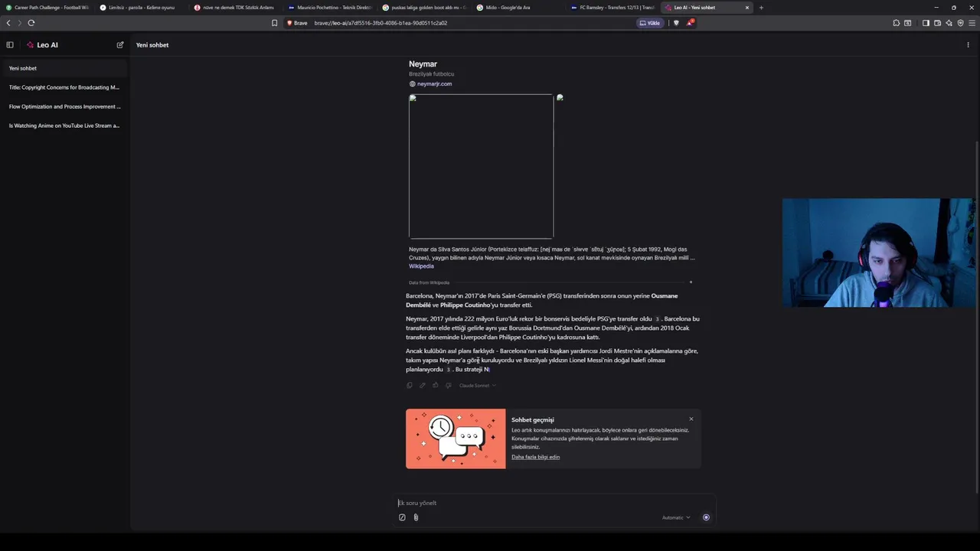
Task: Open Copyright Concerns for Broadcasting conversation
Action: (x=65, y=87)
